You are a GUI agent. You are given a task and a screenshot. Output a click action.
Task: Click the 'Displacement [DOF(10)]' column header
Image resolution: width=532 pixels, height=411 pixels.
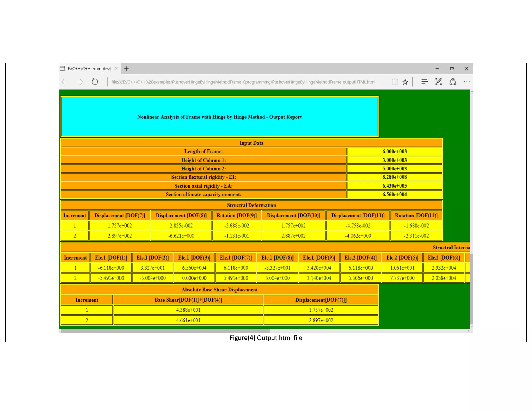pos(294,216)
